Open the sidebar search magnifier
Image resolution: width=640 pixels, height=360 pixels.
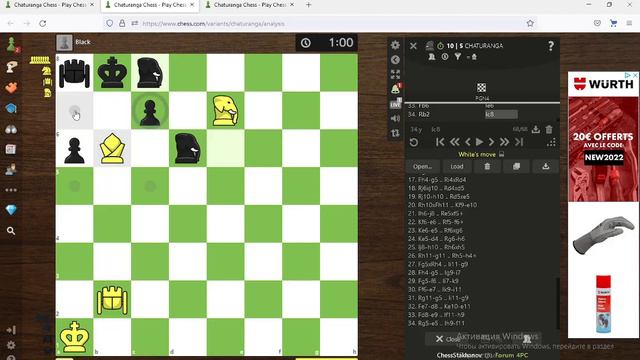click(11, 231)
